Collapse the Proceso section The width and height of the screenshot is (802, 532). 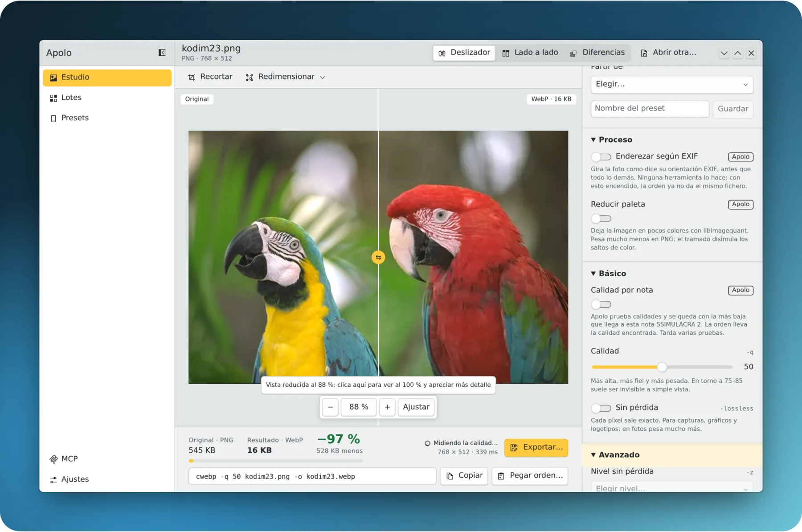click(611, 140)
